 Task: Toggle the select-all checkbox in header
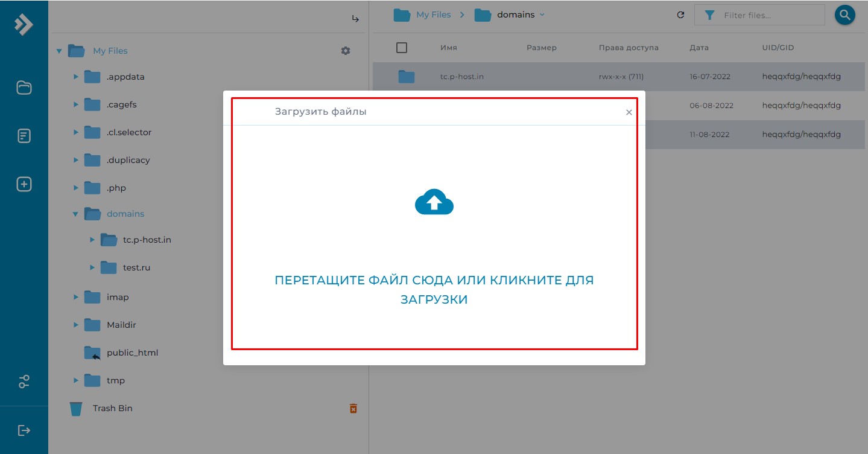point(402,48)
